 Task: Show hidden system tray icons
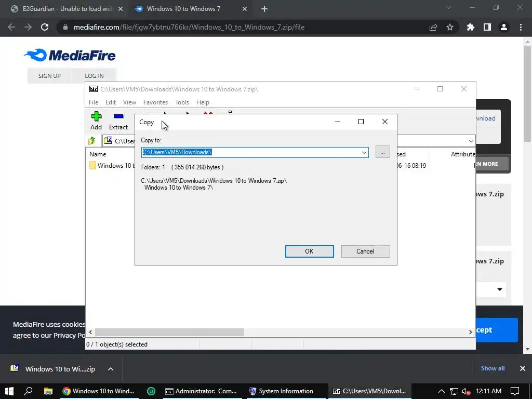click(442, 391)
